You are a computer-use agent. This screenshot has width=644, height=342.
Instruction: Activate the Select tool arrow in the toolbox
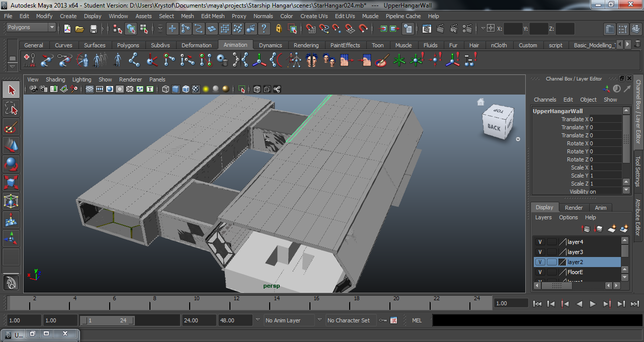point(11,89)
